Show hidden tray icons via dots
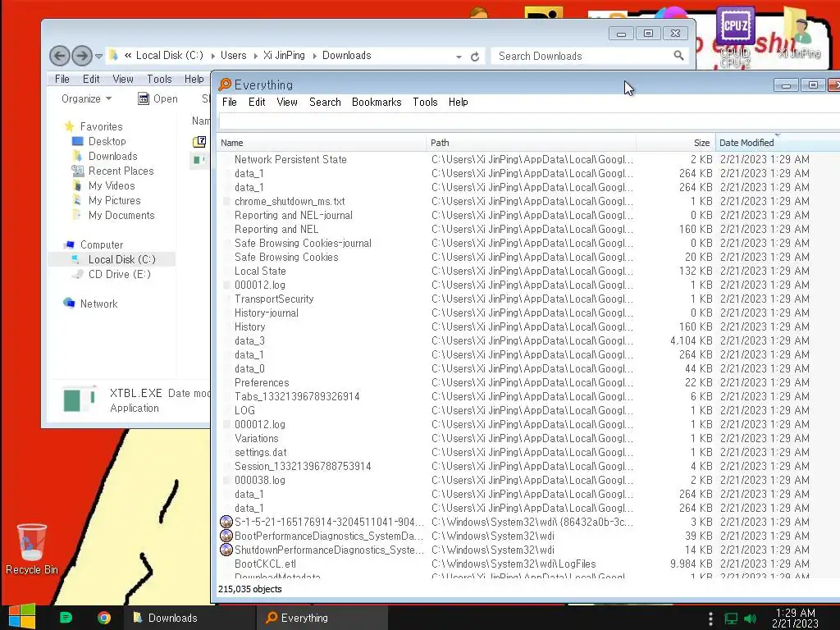Viewport: 840px width, 630px height. [710, 619]
